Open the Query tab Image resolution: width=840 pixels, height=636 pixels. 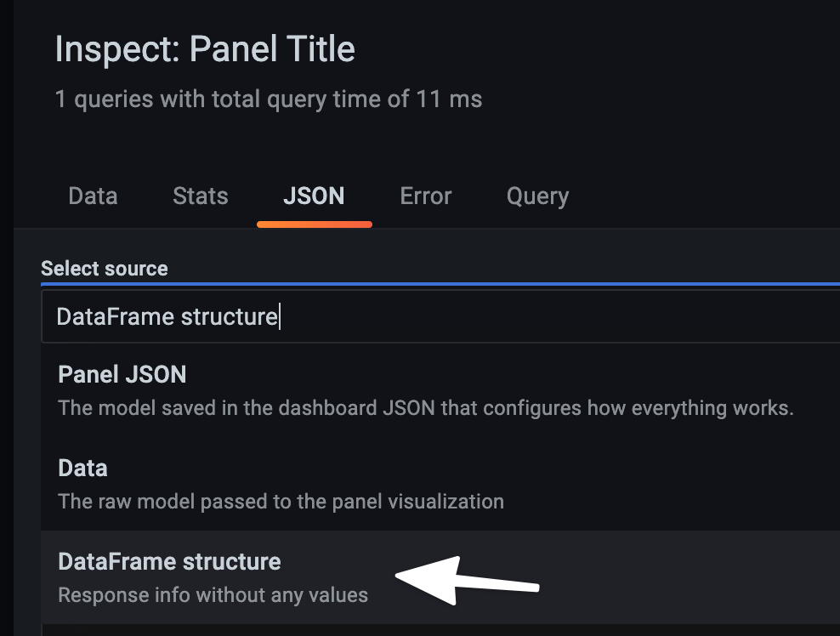coord(537,196)
